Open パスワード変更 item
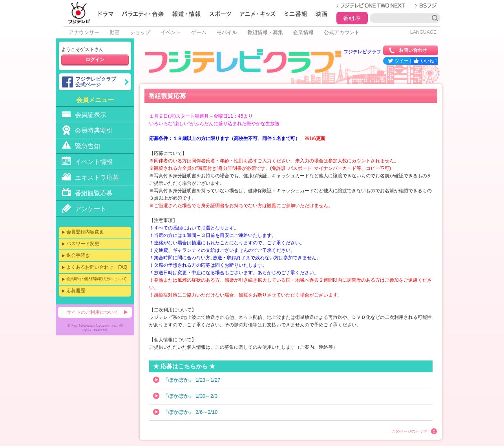504x446 pixels. point(95,244)
